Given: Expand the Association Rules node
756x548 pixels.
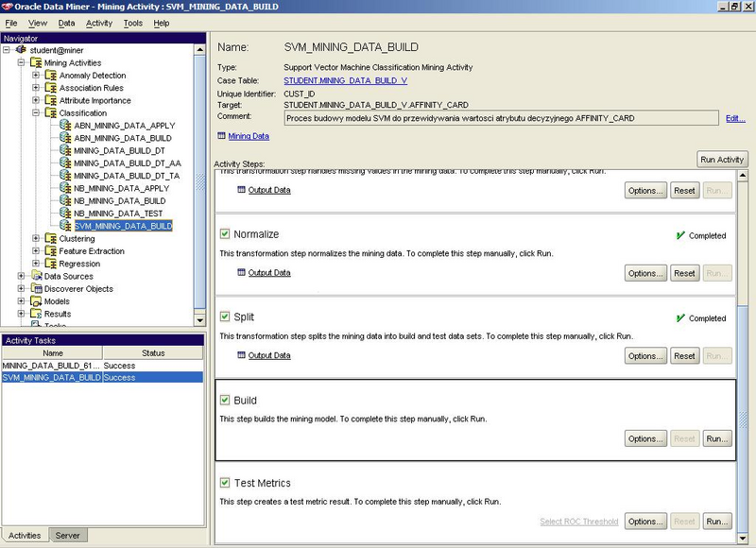Looking at the screenshot, I should (36, 88).
